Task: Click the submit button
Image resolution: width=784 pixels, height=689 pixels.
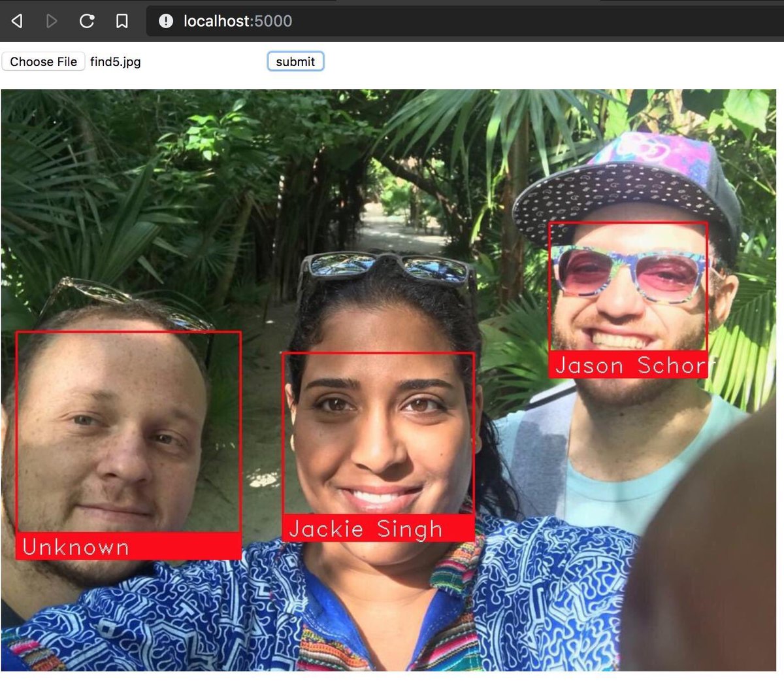Action: 295,61
